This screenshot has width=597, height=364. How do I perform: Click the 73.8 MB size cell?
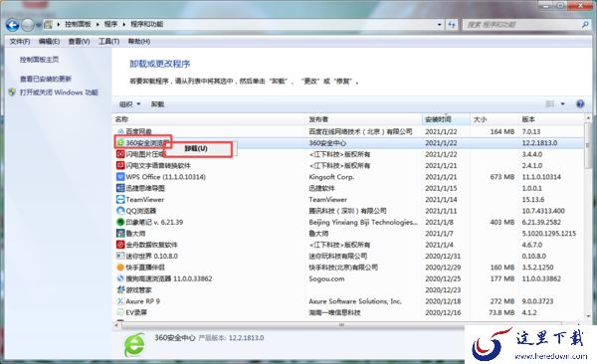coord(501,312)
